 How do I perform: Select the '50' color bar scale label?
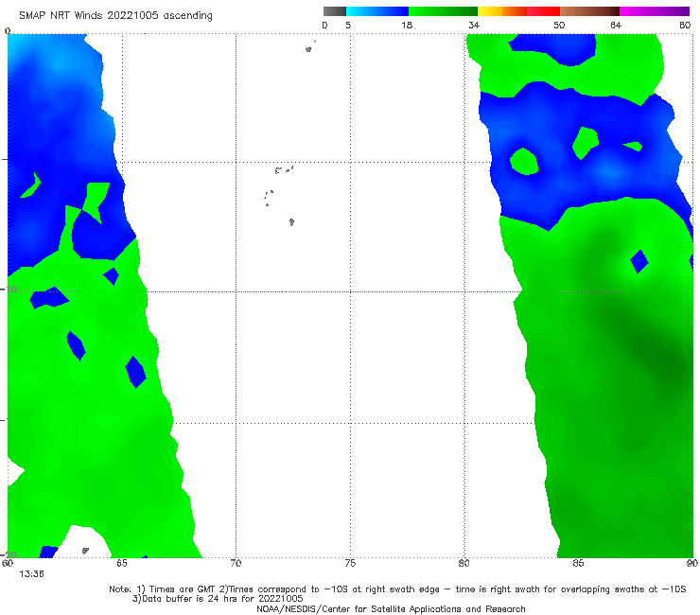tap(559, 26)
